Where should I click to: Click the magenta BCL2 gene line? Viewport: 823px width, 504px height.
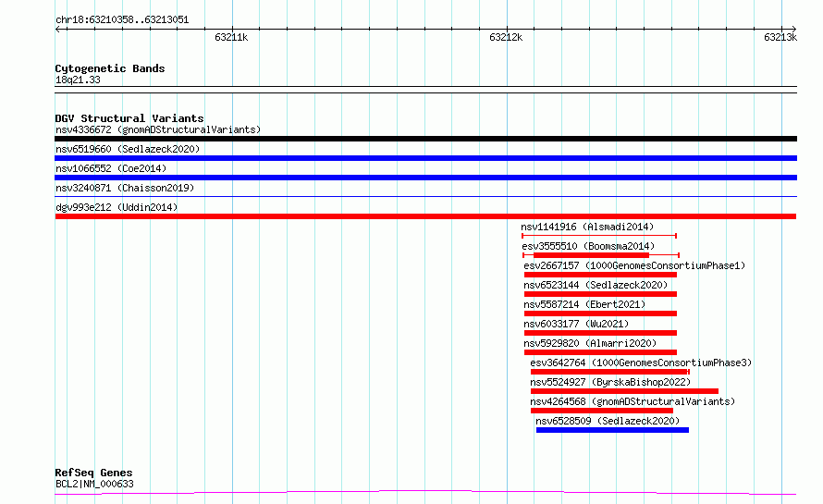[x=425, y=493]
